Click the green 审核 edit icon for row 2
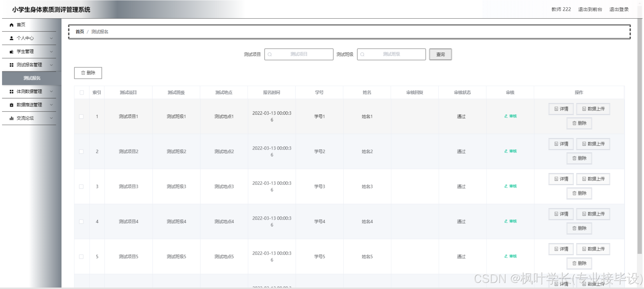The height and width of the screenshot is (289, 644). [x=506, y=151]
